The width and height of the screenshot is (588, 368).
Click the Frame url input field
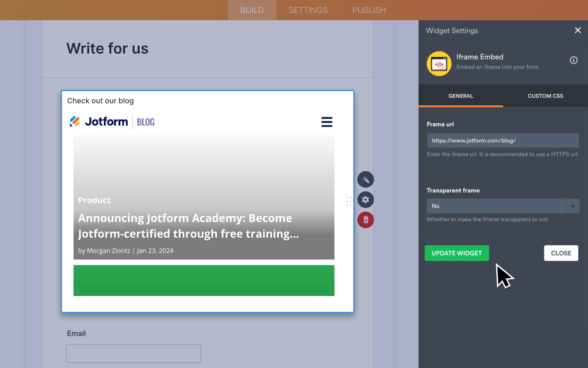pos(503,140)
